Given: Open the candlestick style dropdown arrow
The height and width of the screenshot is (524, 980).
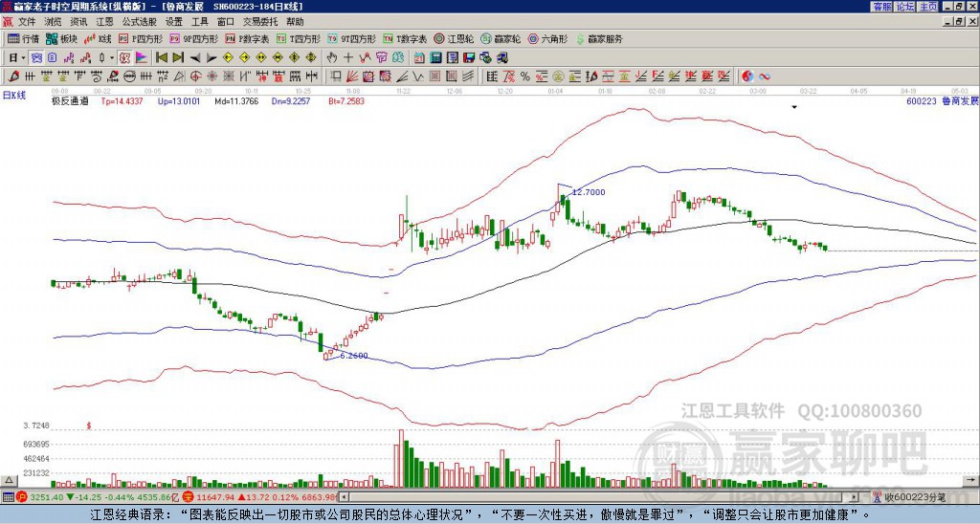Looking at the screenshot, I should [112, 57].
